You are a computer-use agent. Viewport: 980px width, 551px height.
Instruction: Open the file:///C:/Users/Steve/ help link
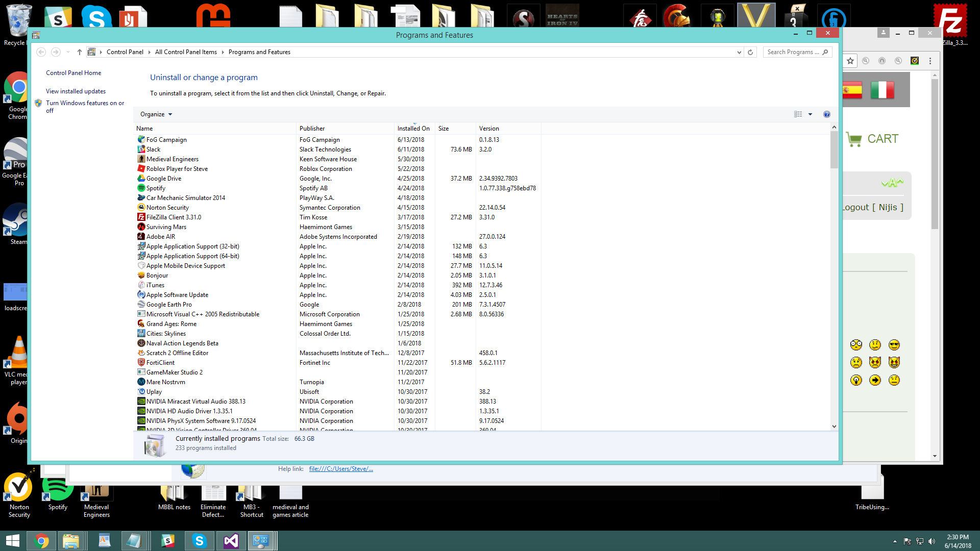coord(341,469)
